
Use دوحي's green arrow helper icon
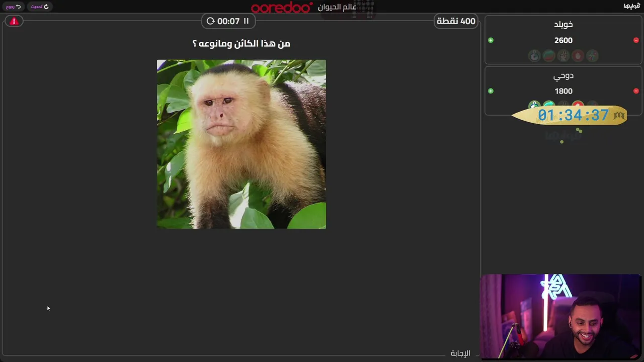click(549, 104)
